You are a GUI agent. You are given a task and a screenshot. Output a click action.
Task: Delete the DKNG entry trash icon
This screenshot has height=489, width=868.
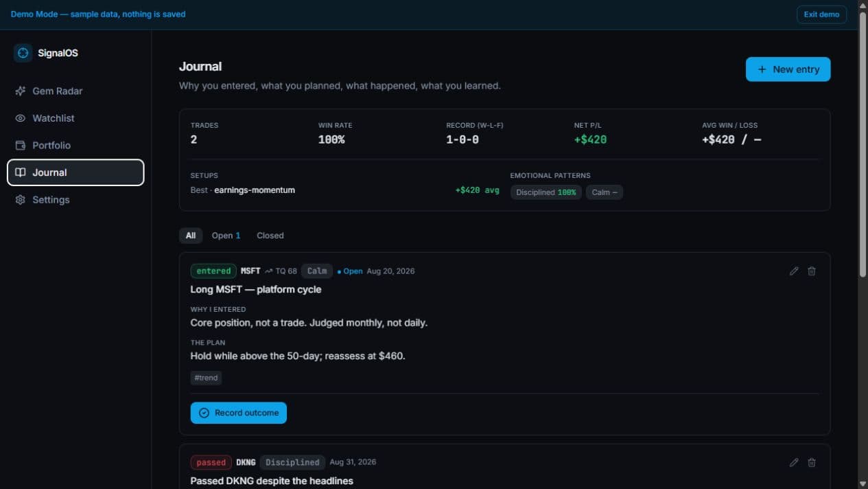click(x=812, y=463)
